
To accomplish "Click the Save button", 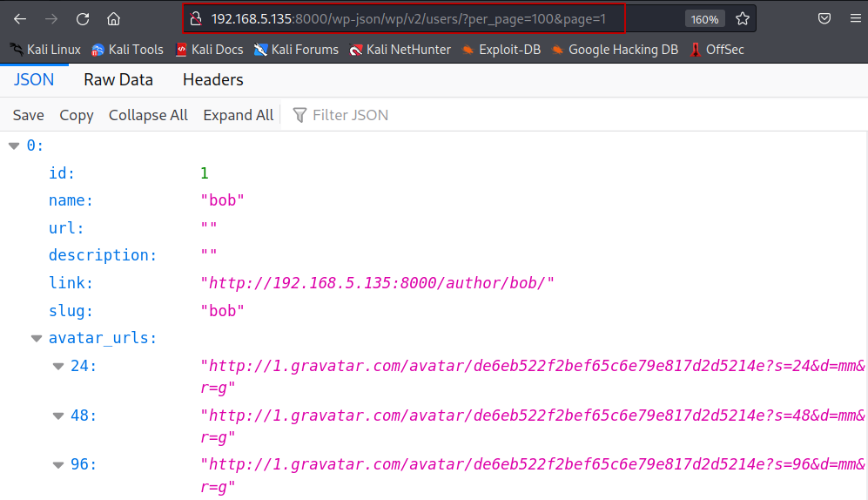I will click(28, 115).
